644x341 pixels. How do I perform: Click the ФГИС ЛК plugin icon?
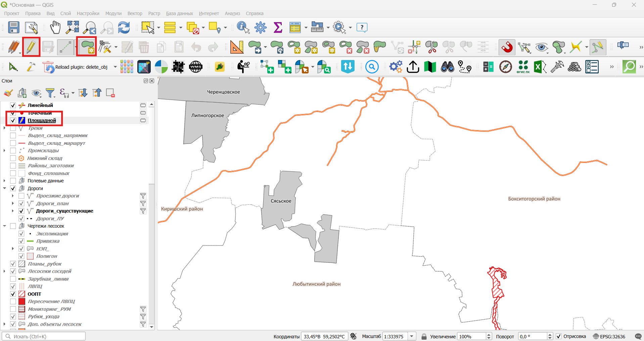[x=523, y=67]
